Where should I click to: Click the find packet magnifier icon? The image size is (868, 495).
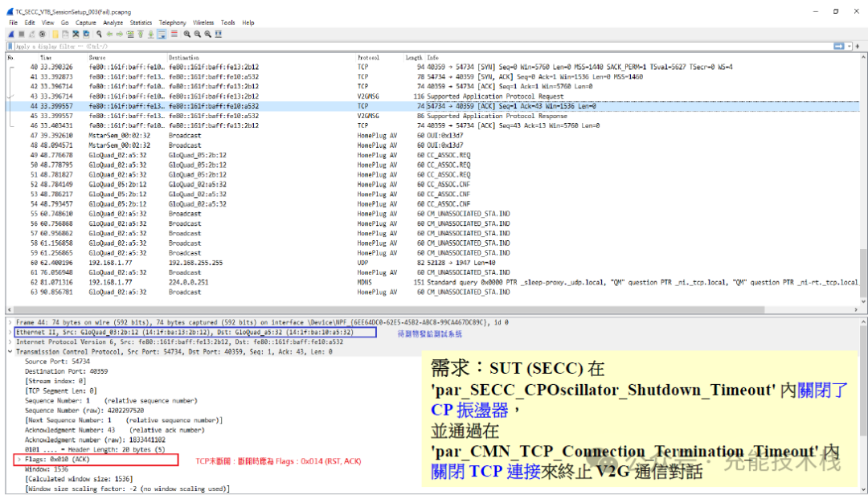pyautogui.click(x=99, y=35)
